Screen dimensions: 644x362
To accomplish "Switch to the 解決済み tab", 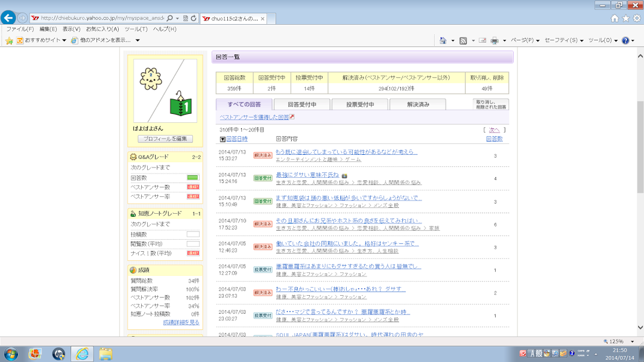I will (418, 104).
